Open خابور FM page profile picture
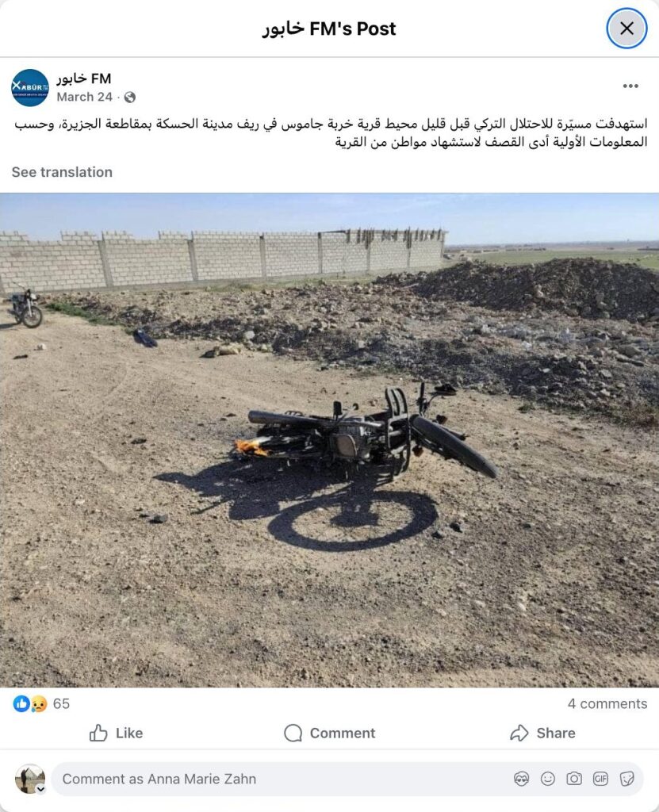Image resolution: width=659 pixels, height=812 pixels. 30,87
